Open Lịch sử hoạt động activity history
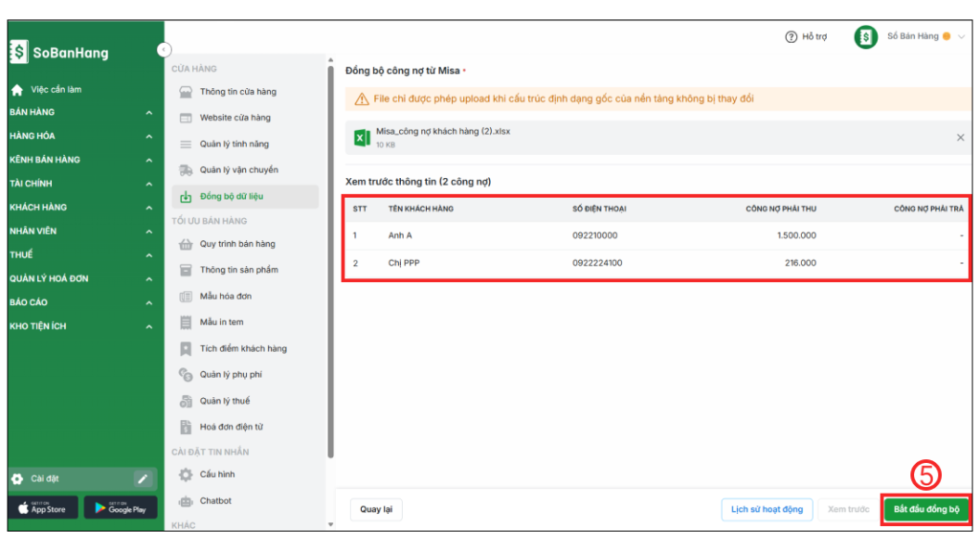Screen dimensions: 980x552 pyautogui.click(x=767, y=509)
